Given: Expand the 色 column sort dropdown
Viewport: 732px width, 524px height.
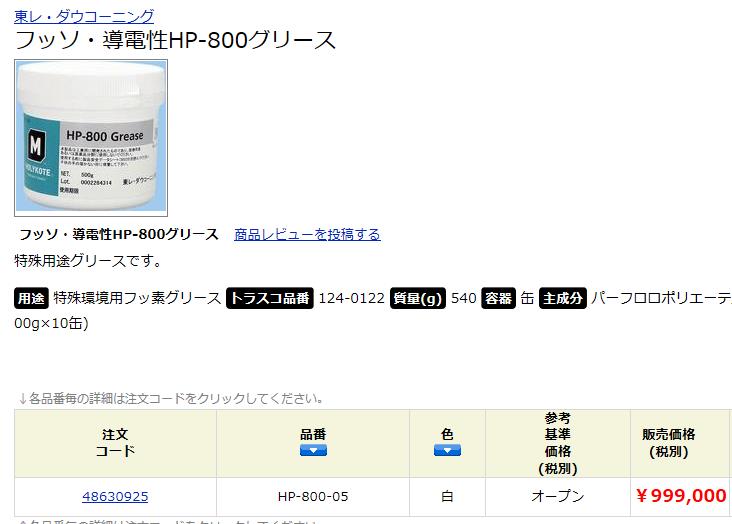Looking at the screenshot, I should 447,450.
